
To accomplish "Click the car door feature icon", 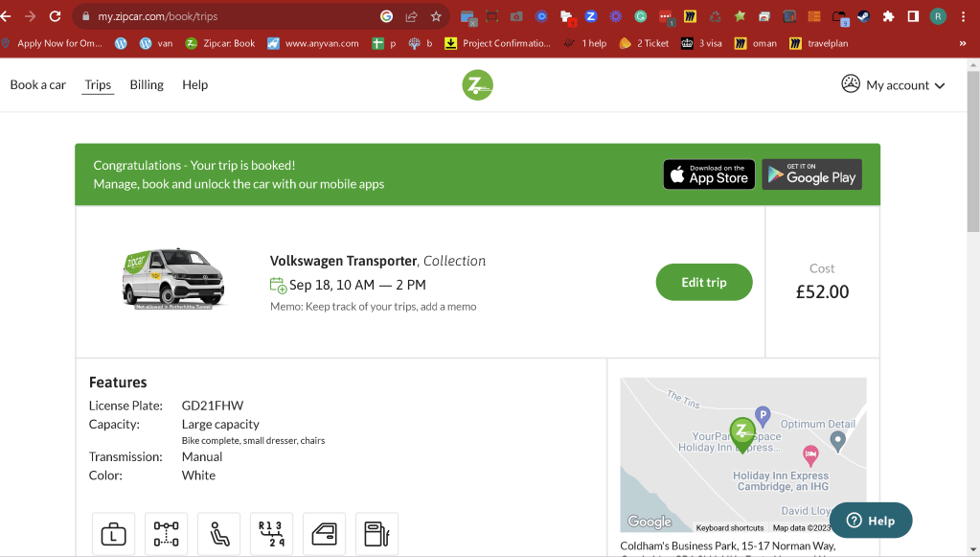I will [324, 534].
